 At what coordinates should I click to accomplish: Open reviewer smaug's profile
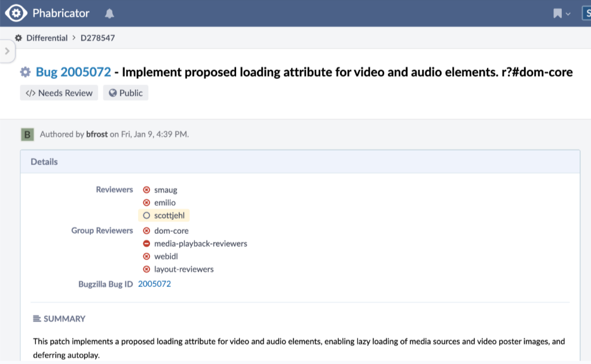click(x=166, y=190)
